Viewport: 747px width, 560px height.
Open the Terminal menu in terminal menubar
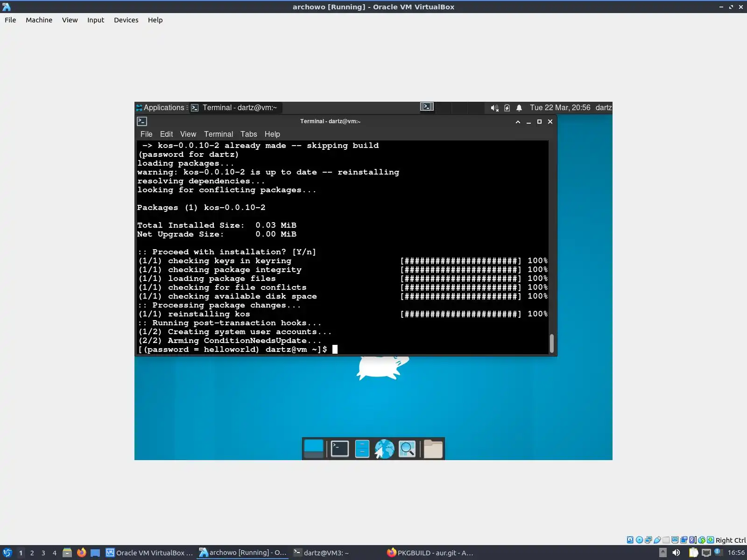point(218,134)
